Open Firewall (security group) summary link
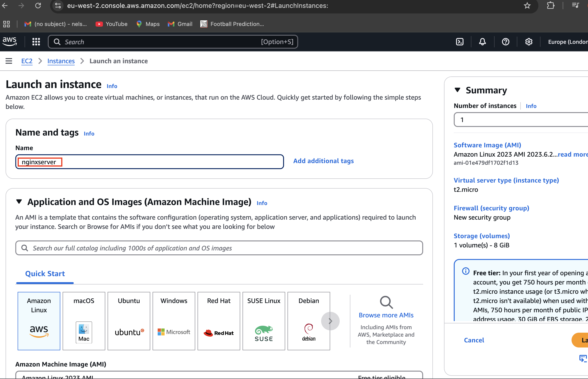 pos(491,208)
